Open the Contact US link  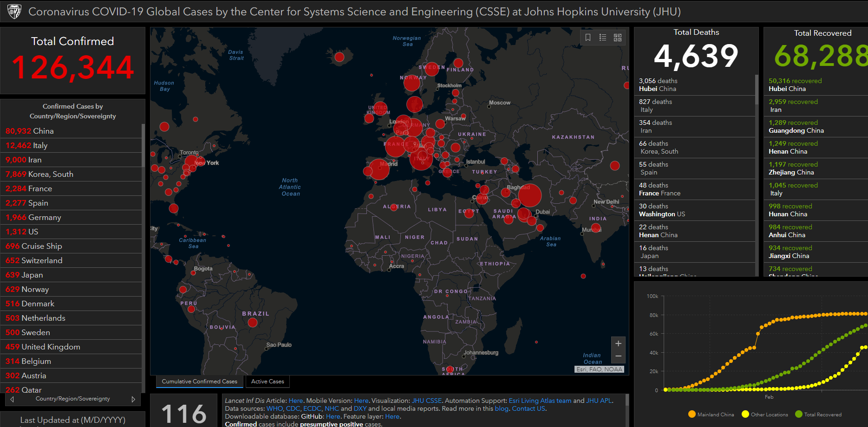[x=529, y=408]
